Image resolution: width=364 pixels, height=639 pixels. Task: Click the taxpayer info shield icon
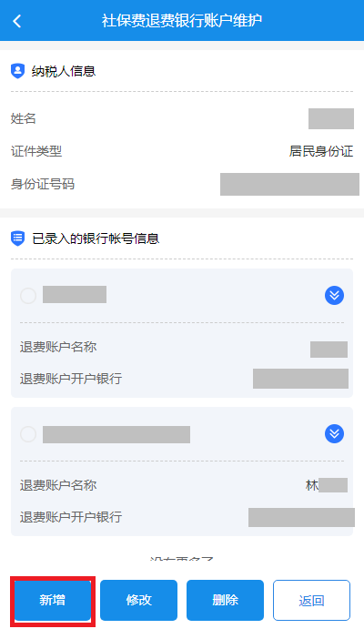(17, 71)
